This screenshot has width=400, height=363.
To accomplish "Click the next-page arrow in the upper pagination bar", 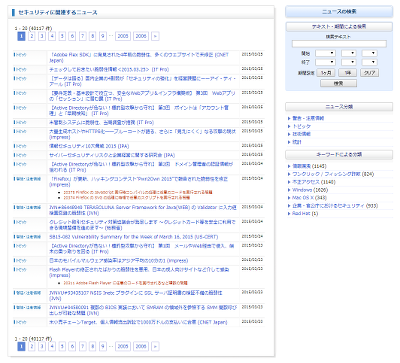I will point(155,36).
